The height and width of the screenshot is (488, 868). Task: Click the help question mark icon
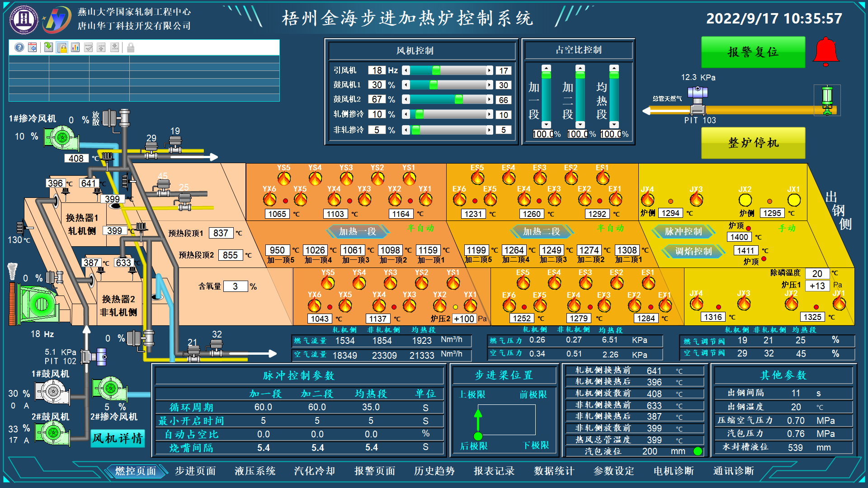click(x=19, y=47)
